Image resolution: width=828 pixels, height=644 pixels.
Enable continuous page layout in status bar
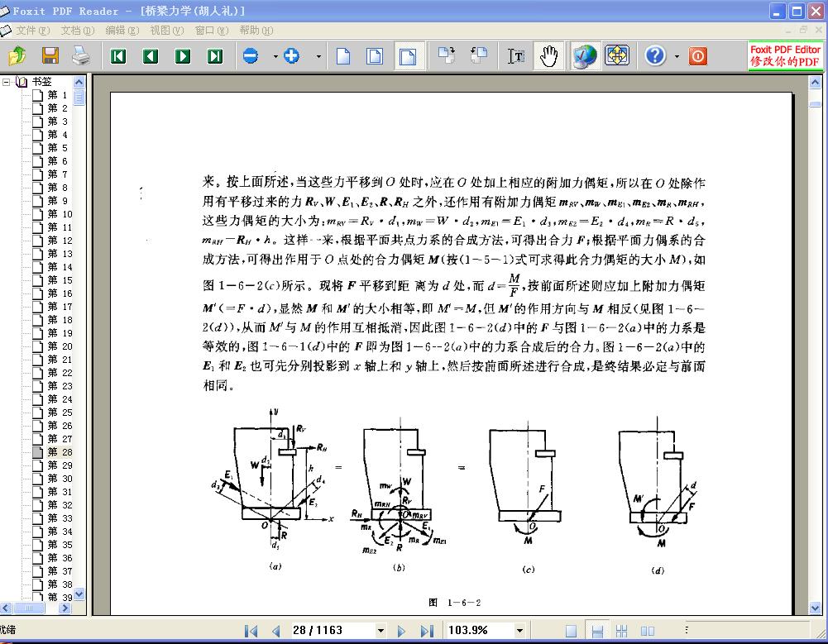pos(596,631)
